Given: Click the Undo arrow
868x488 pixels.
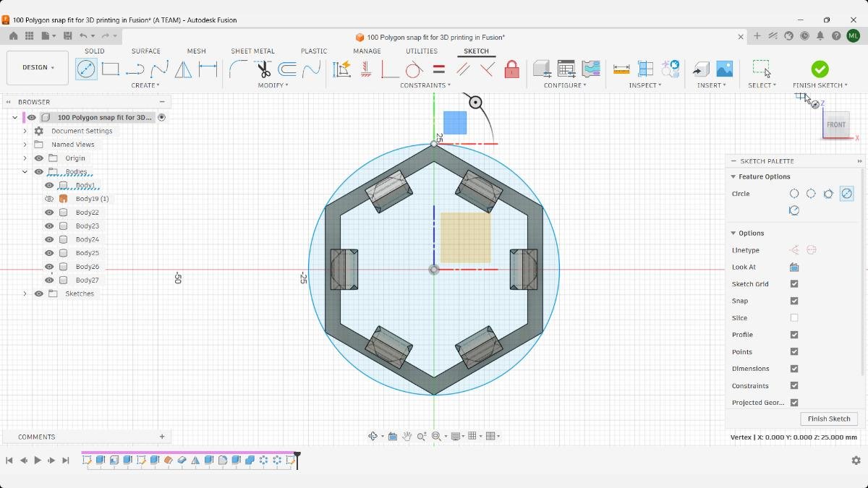Looking at the screenshot, I should pos(83,36).
